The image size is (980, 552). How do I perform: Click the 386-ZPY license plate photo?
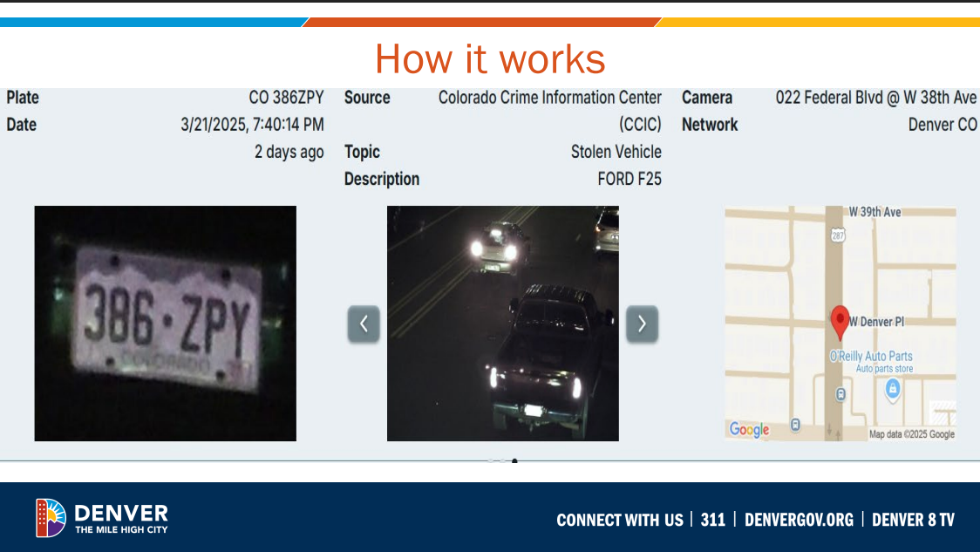[x=165, y=323]
